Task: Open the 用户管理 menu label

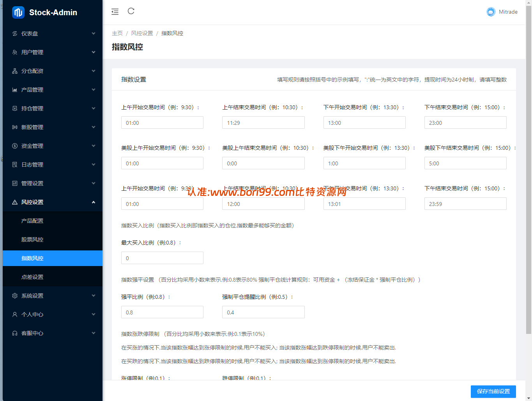Action: (32, 52)
